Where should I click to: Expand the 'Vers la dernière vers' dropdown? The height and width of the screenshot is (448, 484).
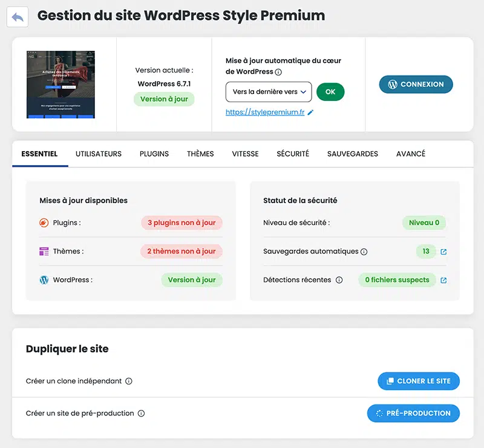(269, 92)
